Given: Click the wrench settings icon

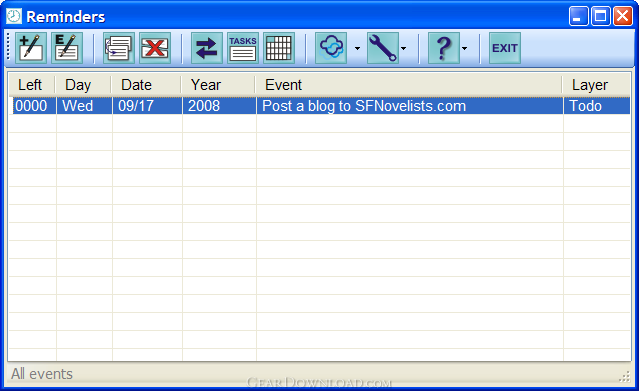Looking at the screenshot, I should 383,48.
